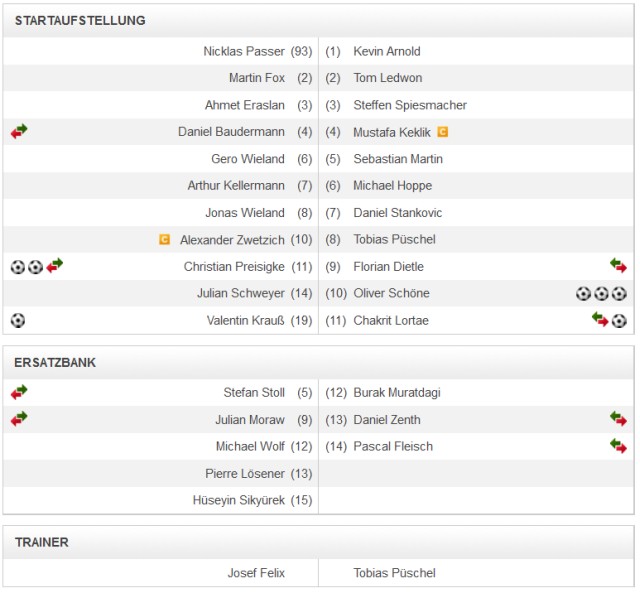
Task: Click substitution icon in Pascal Fleisch row
Action: pyautogui.click(x=619, y=446)
